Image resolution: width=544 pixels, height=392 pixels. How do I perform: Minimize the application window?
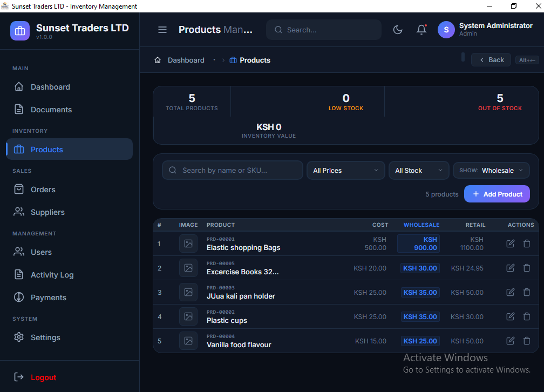[x=489, y=6]
